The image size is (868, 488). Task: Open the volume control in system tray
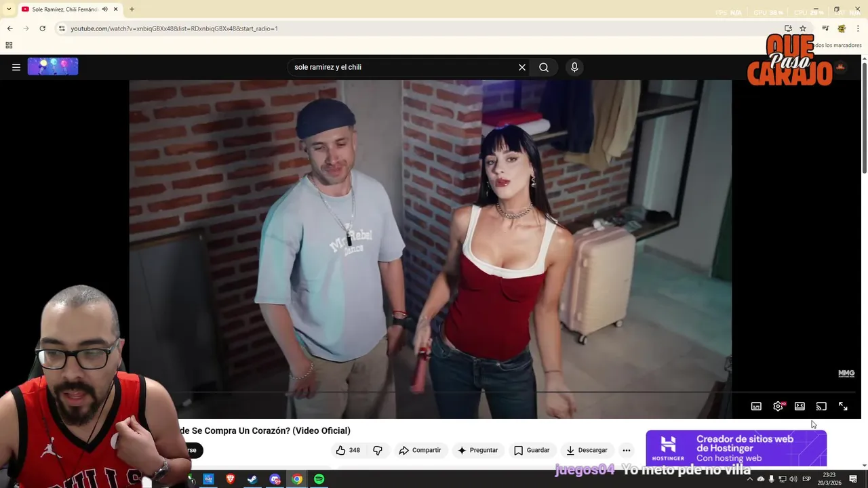[793, 479]
